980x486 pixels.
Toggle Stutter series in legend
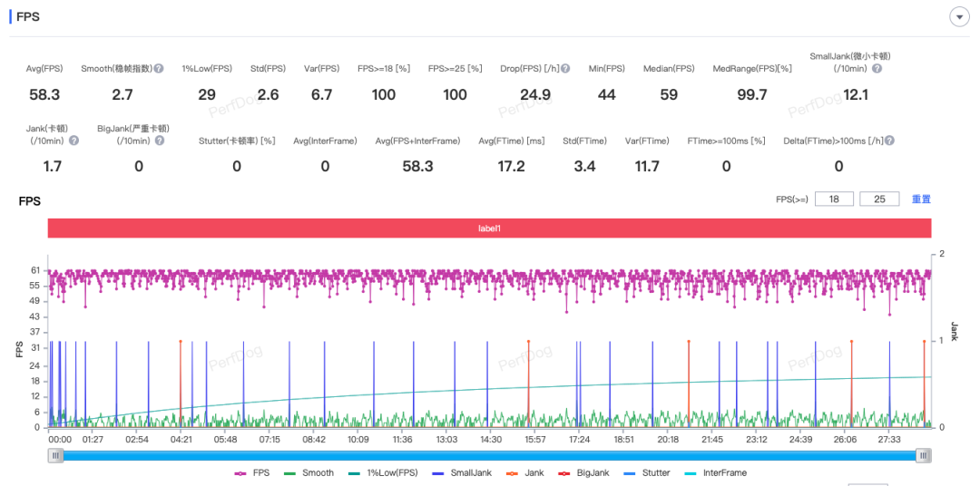(x=648, y=472)
